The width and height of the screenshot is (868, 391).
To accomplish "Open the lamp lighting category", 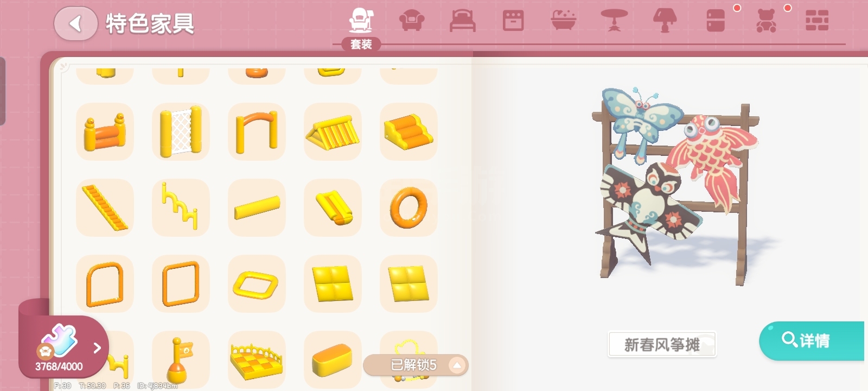I will [665, 21].
